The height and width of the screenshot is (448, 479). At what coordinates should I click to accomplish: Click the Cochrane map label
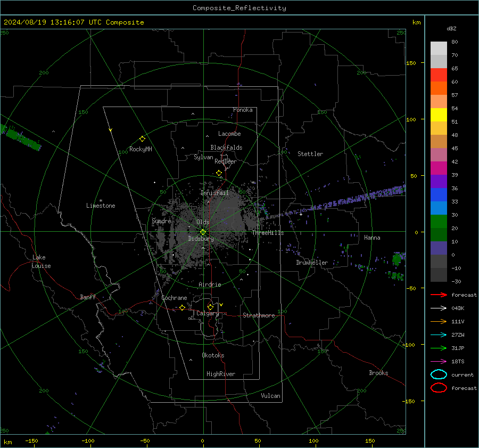point(174,298)
